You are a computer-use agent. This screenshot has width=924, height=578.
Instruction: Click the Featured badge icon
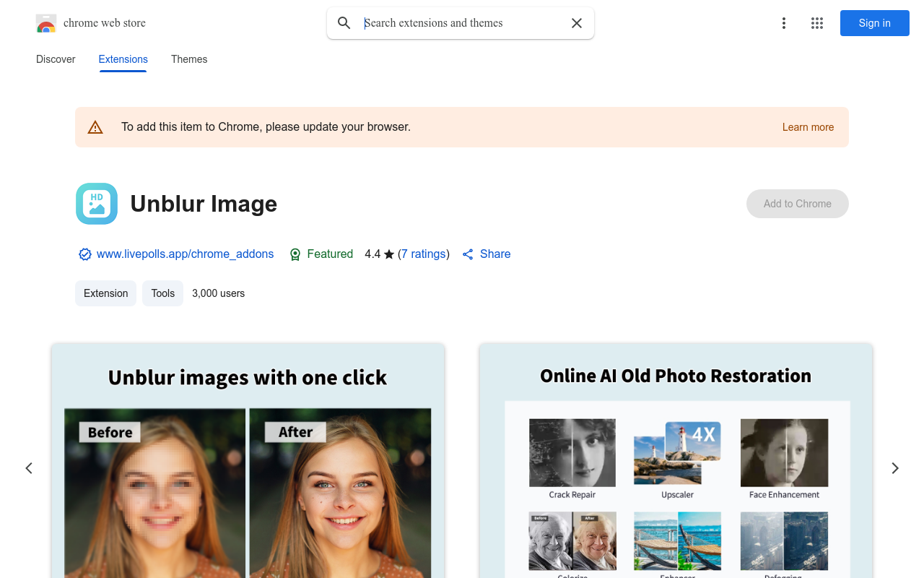pos(295,254)
